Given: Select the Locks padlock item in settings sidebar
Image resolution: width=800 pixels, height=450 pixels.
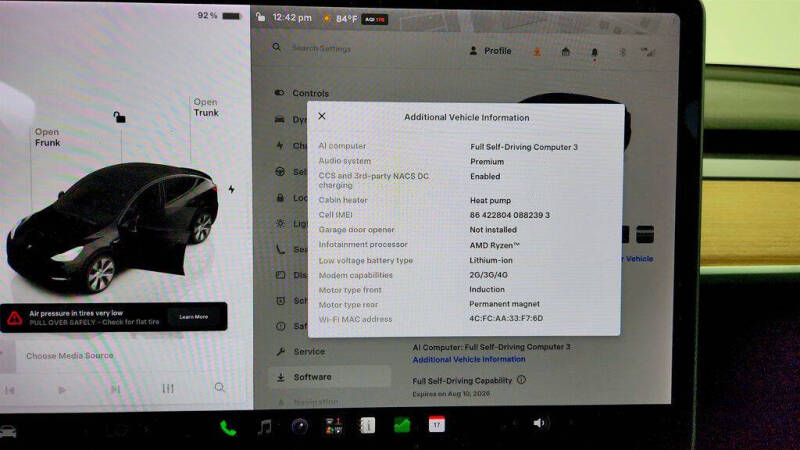Looking at the screenshot, I should [289, 197].
